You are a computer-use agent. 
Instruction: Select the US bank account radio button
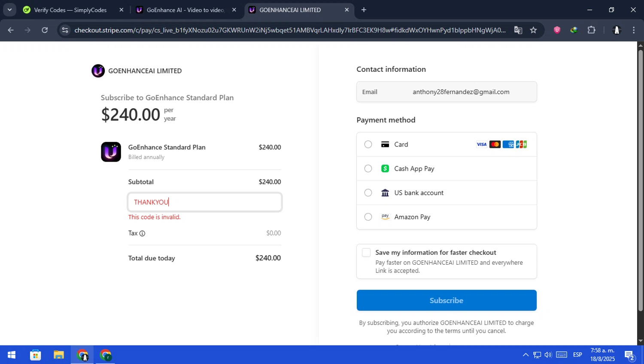(368, 193)
